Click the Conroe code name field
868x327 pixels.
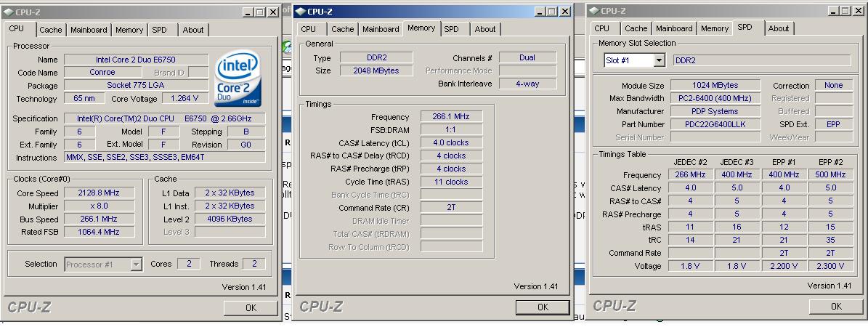pyautogui.click(x=102, y=72)
